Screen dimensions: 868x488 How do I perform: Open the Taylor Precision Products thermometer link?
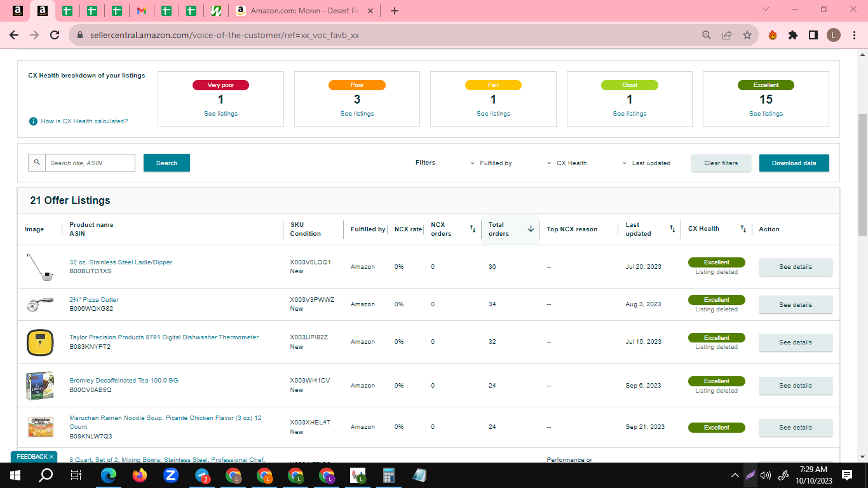164,337
